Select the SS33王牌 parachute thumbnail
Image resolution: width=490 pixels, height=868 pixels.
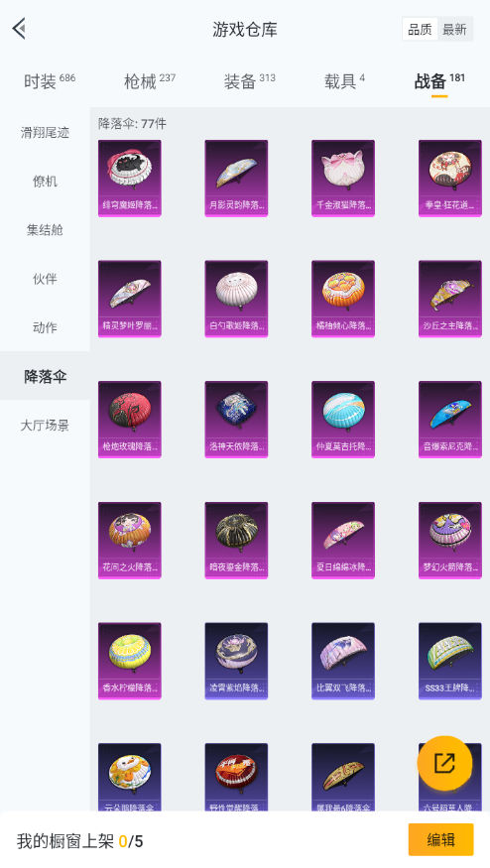pyautogui.click(x=450, y=661)
